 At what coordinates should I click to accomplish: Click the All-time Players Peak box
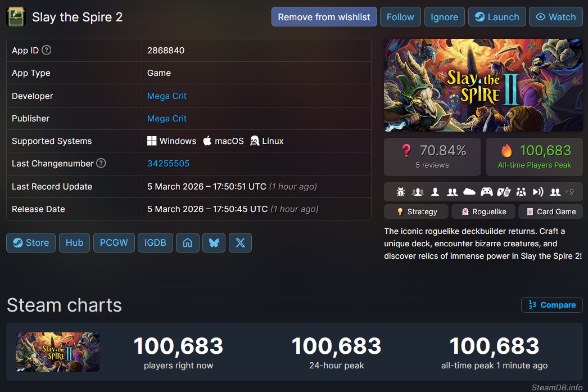point(535,157)
